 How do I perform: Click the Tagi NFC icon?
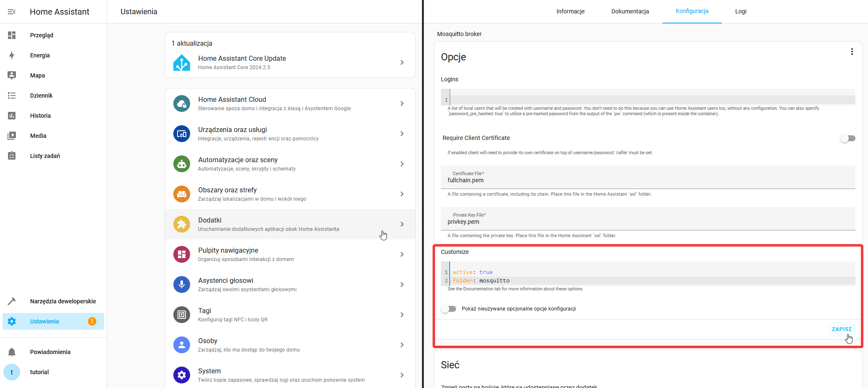click(x=182, y=315)
